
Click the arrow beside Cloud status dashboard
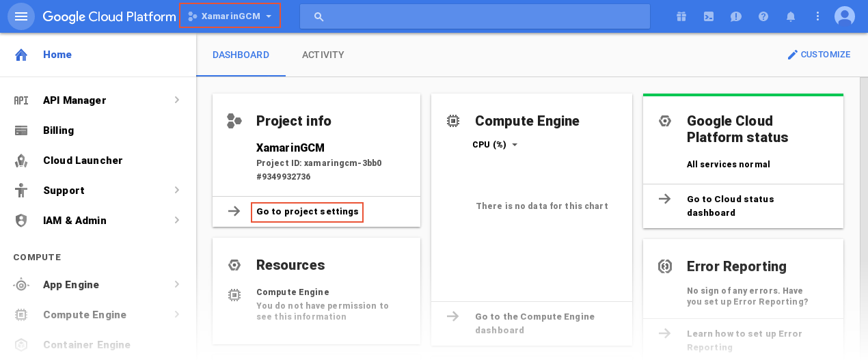pyautogui.click(x=664, y=199)
